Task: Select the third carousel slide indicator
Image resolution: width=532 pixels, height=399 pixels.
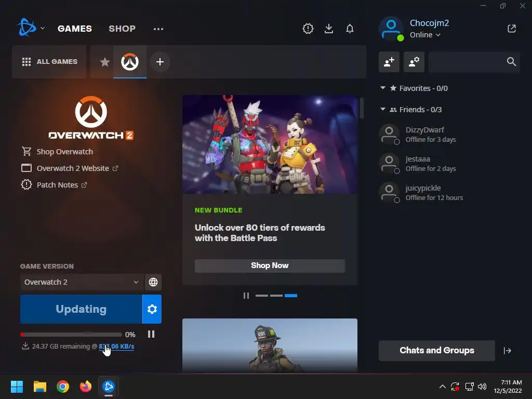Action: click(291, 296)
